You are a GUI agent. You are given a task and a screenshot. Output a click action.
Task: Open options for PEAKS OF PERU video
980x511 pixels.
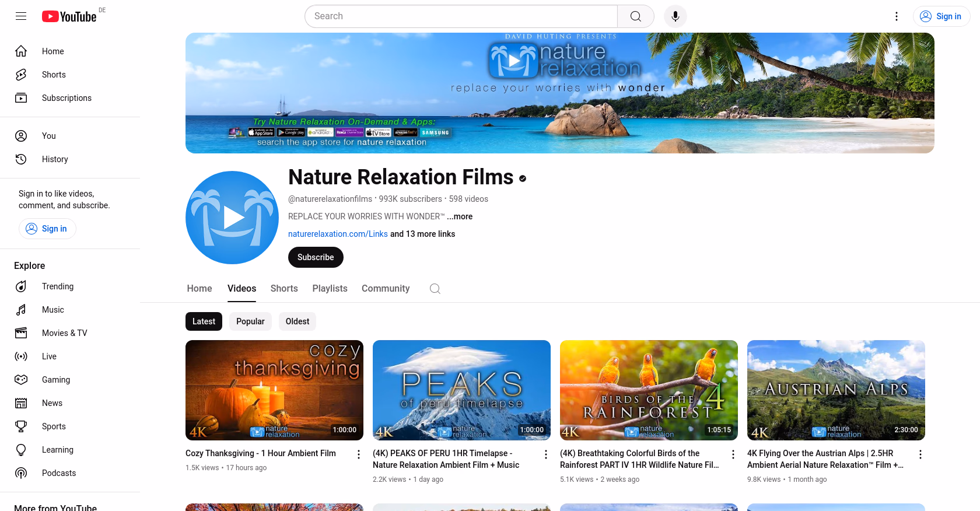click(x=546, y=454)
